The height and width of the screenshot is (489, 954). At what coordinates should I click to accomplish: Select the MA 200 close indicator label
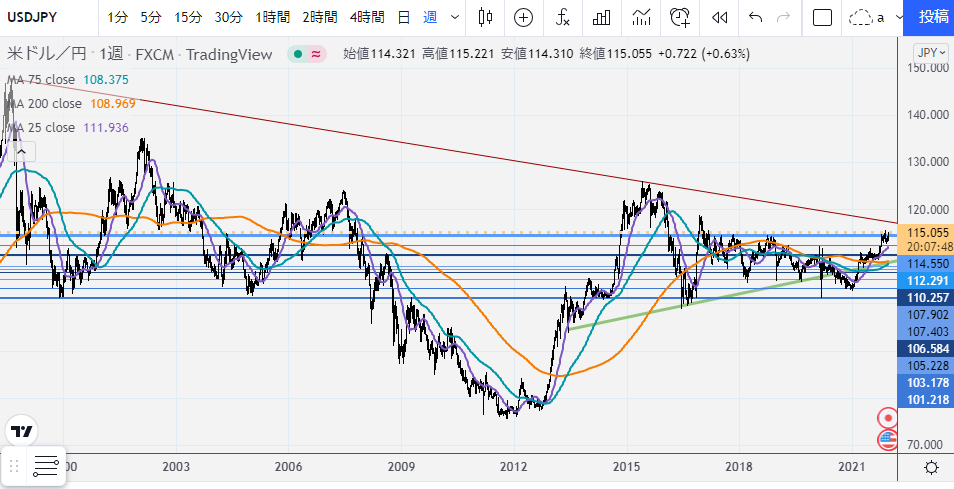[44, 104]
